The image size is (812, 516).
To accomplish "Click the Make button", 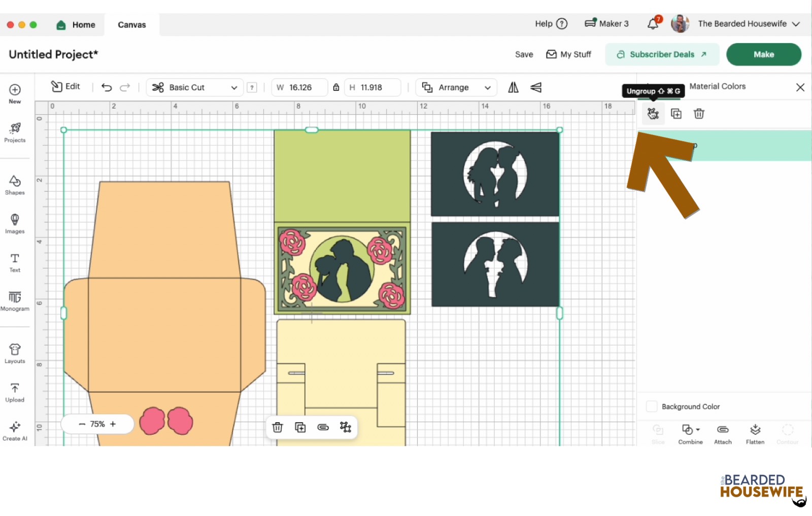I will 764,54.
